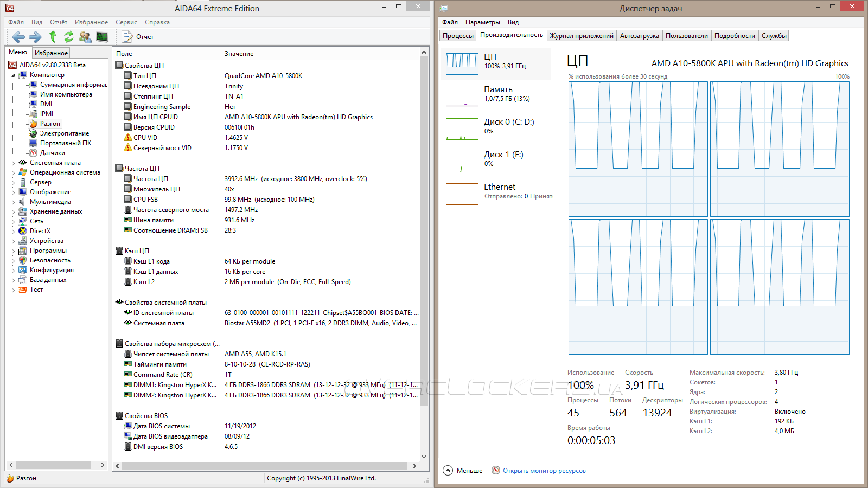Click the Имя компьютера tree icon
868x488 pixels.
pyautogui.click(x=34, y=94)
